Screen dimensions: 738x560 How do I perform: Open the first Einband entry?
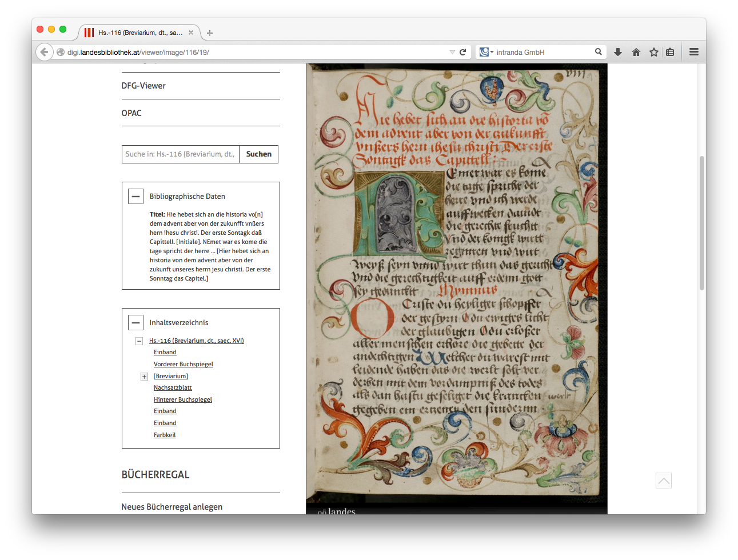click(x=165, y=352)
